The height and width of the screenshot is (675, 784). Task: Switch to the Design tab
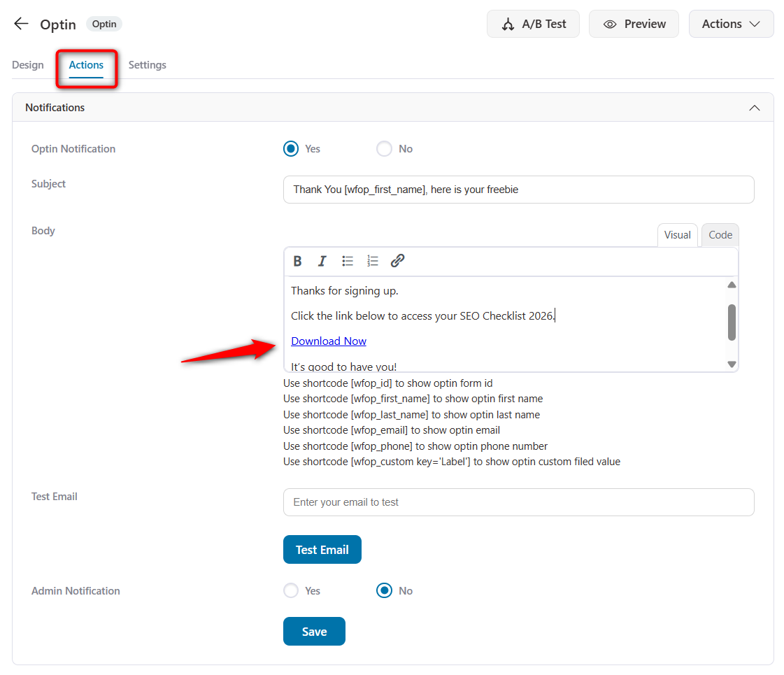point(28,64)
